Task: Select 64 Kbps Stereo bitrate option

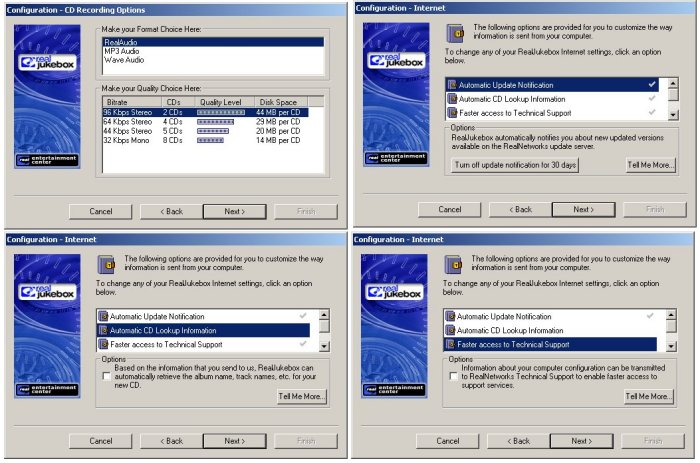Action: coord(127,121)
